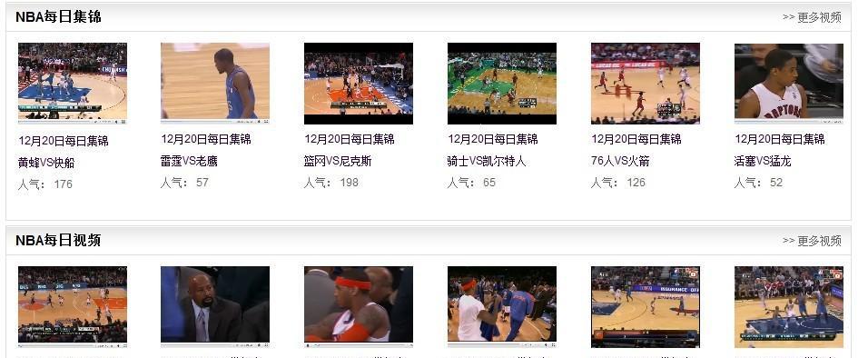Click the NBA每日视频 section heading

pos(58,241)
